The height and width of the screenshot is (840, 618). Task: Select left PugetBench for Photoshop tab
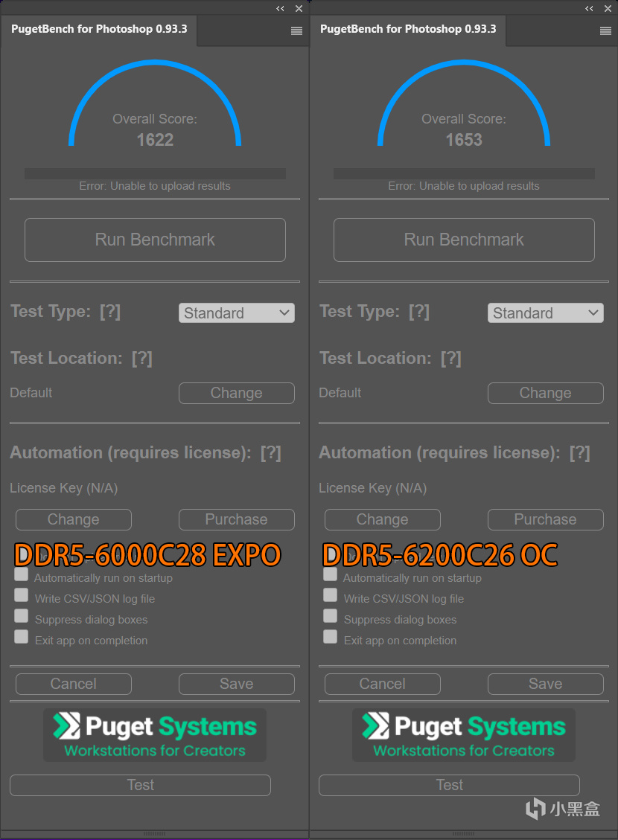(99, 30)
